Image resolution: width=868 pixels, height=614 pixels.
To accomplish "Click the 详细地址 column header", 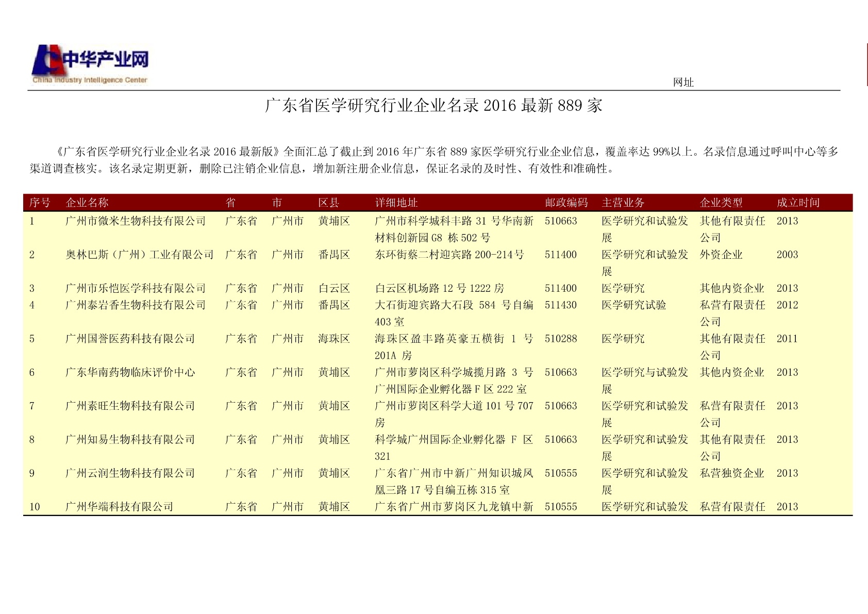I will pyautogui.click(x=396, y=203).
